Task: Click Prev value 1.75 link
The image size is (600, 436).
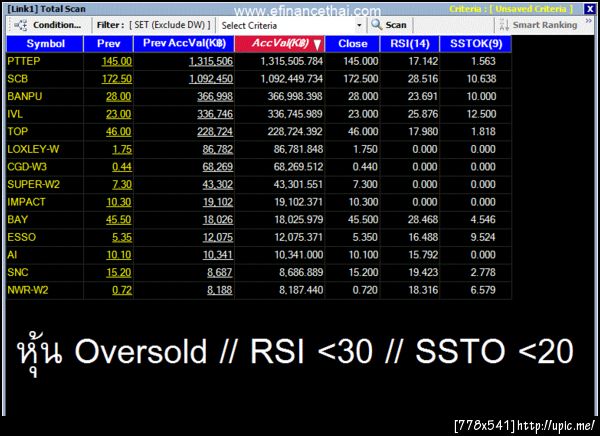Action: [122, 149]
